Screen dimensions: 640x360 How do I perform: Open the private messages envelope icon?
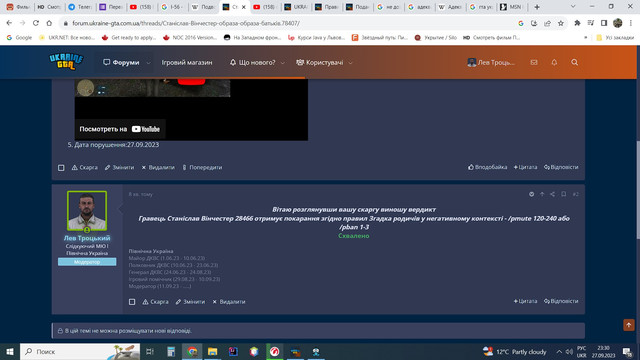[x=534, y=62]
